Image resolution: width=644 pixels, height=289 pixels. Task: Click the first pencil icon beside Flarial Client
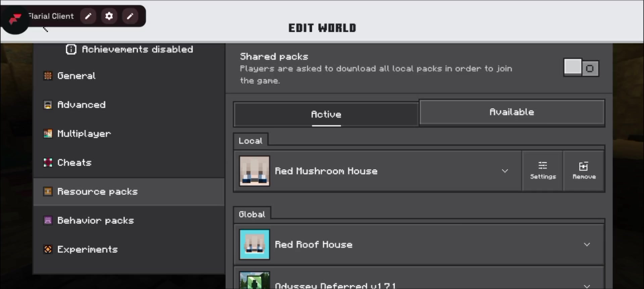(88, 16)
